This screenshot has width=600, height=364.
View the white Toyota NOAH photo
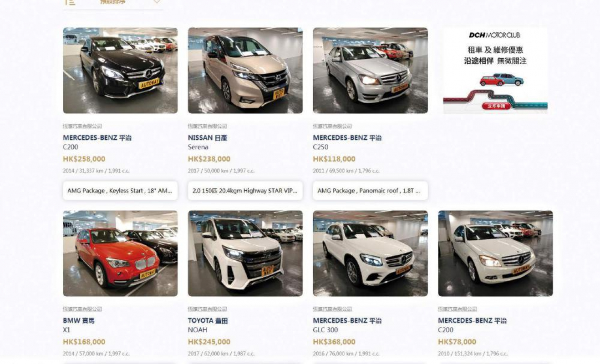tap(245, 253)
